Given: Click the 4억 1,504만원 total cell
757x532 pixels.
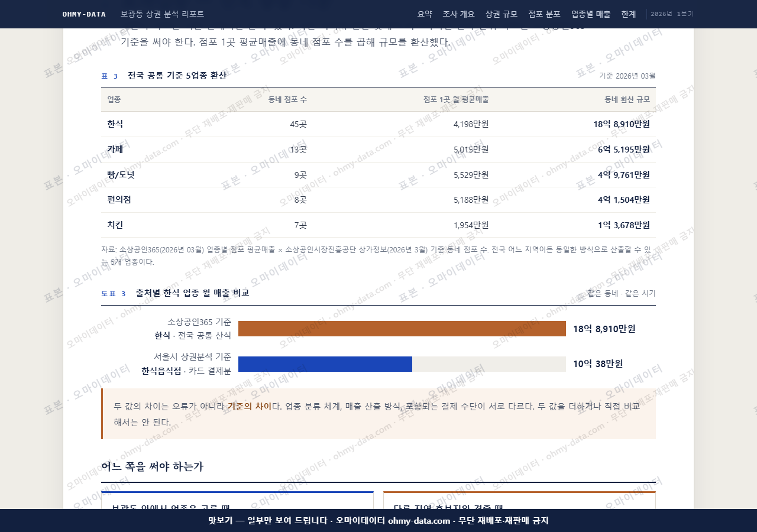Looking at the screenshot, I should click(623, 200).
